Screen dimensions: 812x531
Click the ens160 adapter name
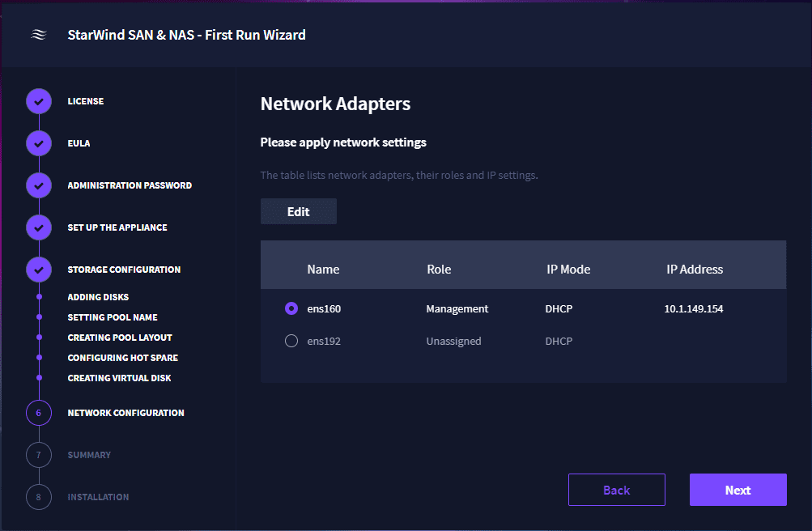pos(324,309)
